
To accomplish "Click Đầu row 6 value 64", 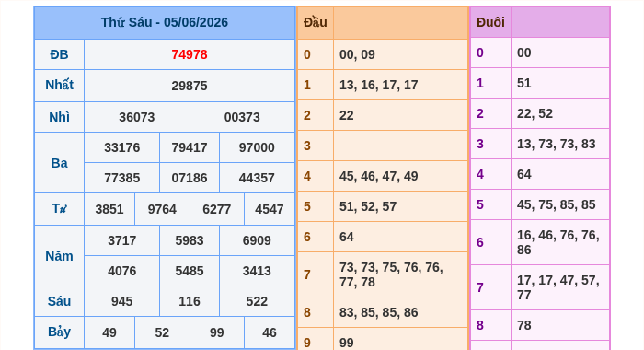I will coord(347,238).
